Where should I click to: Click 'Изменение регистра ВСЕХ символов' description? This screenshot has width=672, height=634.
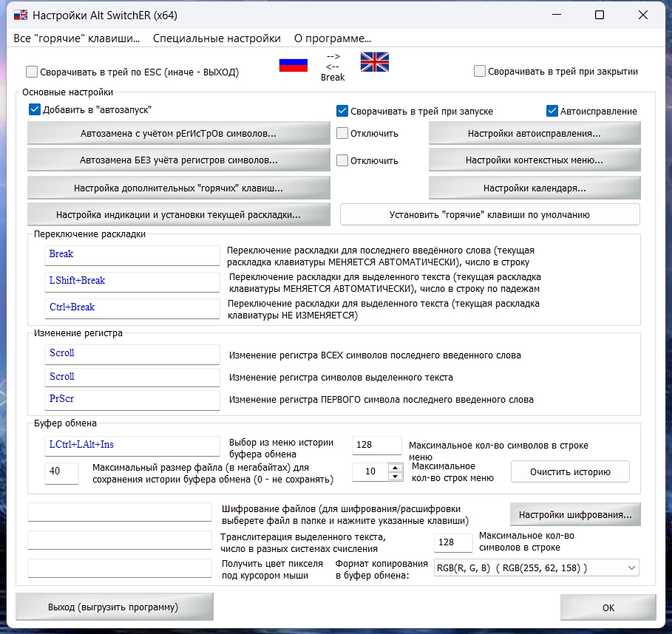pyautogui.click(x=375, y=355)
